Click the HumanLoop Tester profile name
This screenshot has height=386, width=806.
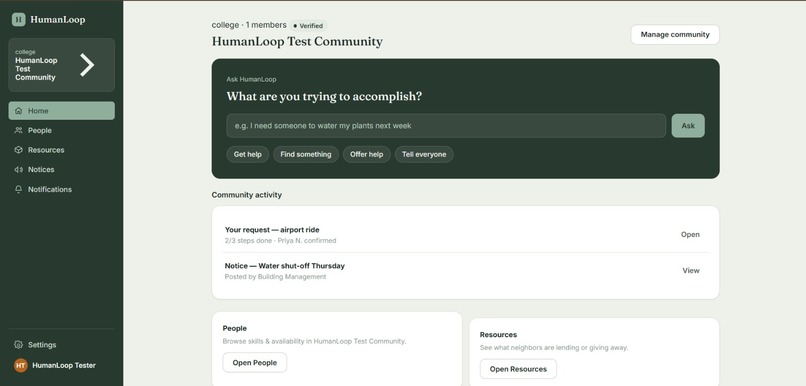[64, 365]
